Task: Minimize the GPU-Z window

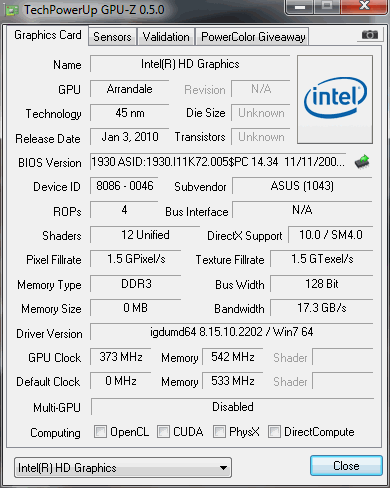Action: (300, 7)
